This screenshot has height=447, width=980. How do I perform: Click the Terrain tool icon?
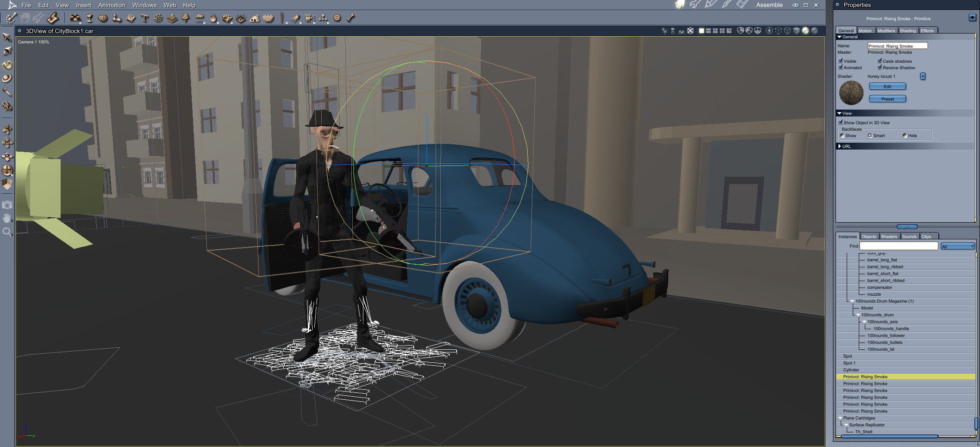pyautogui.click(x=172, y=18)
